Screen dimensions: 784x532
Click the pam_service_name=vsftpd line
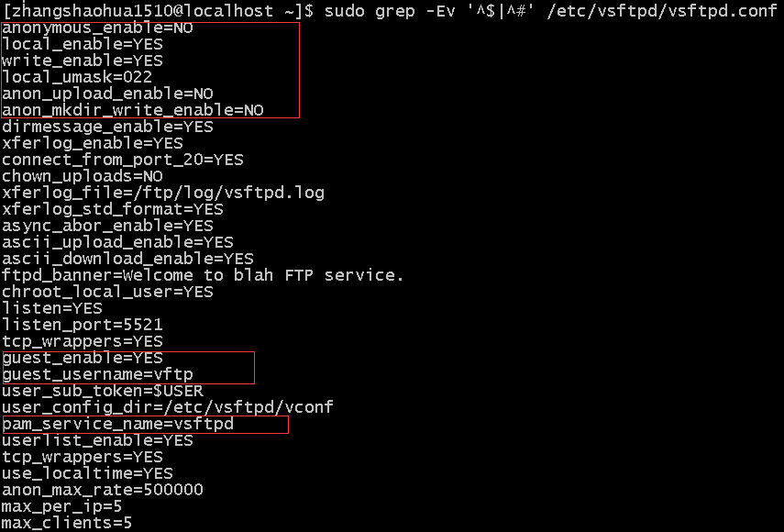tap(117, 424)
